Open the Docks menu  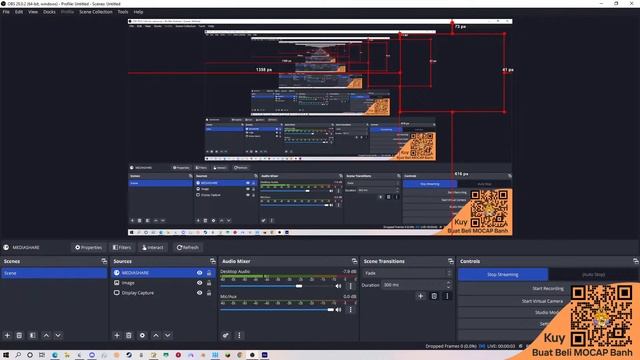coord(49,12)
